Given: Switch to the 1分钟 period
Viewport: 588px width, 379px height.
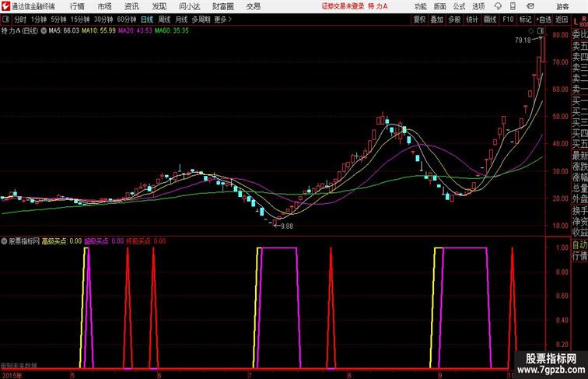Looking at the screenshot, I should [39, 19].
